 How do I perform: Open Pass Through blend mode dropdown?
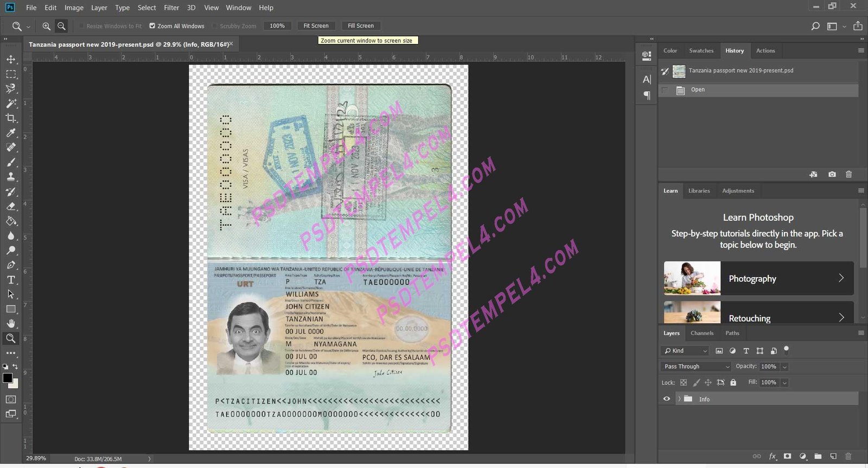(697, 367)
